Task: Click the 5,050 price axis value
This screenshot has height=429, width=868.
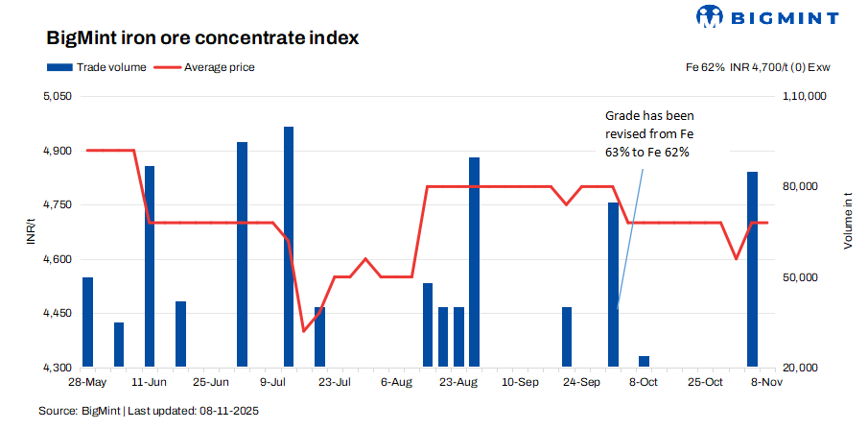Action: click(58, 97)
